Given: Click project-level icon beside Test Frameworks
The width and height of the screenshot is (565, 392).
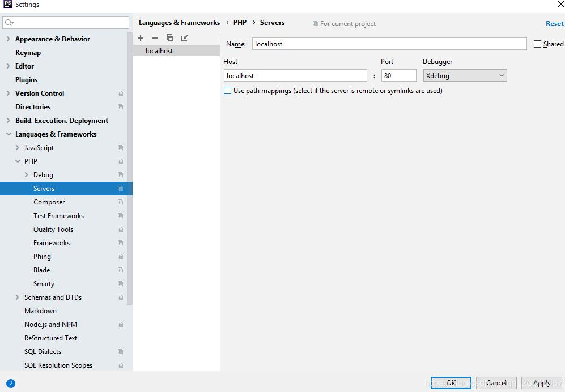Looking at the screenshot, I should [x=120, y=216].
